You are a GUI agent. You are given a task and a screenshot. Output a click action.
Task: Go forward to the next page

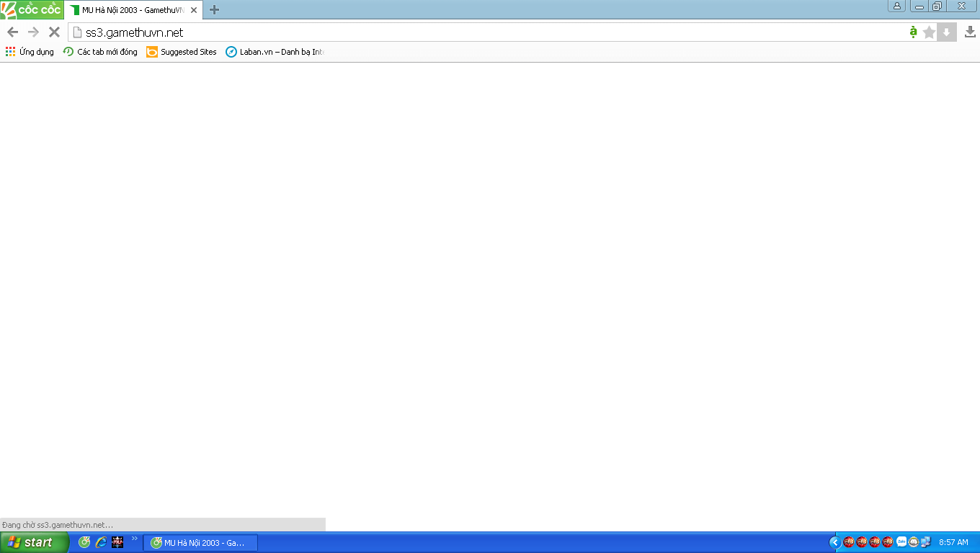33,32
